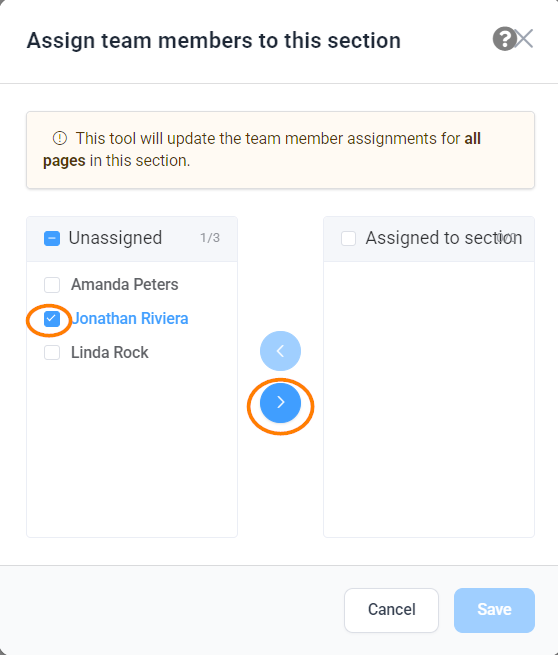Select the Amanda Peters name label
This screenshot has width=558, height=655.
coord(124,285)
